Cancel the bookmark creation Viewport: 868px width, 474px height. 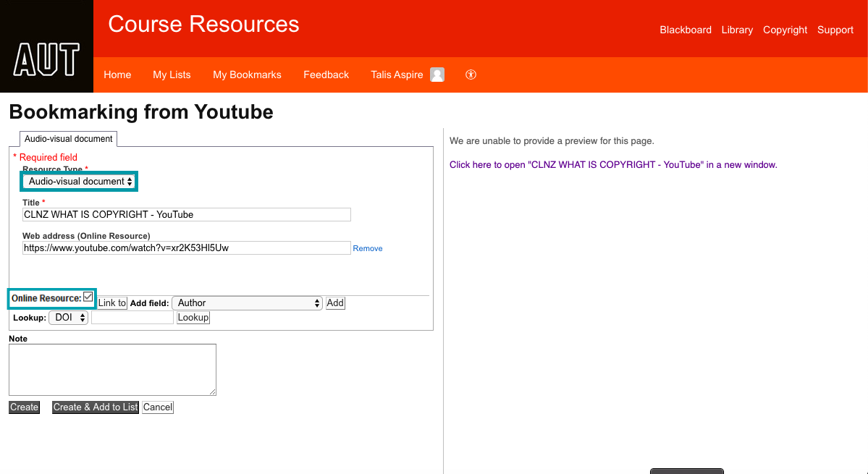[x=157, y=407]
